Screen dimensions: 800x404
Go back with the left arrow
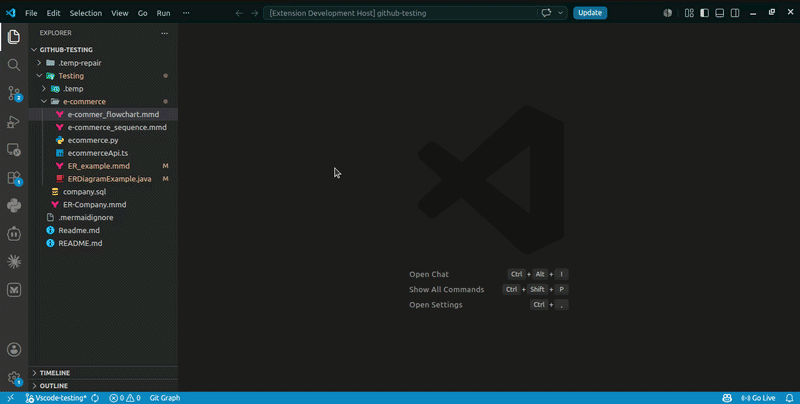click(239, 13)
